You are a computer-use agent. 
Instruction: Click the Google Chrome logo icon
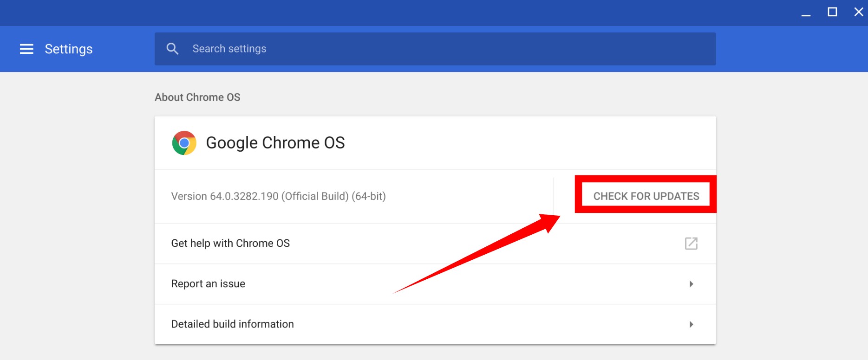(x=184, y=143)
